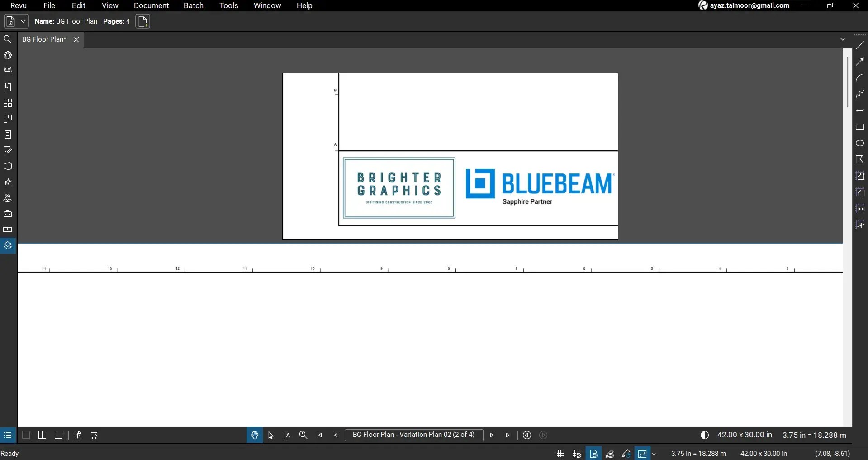Open the Layers panel in the sidebar
This screenshot has width=868, height=460.
tap(8, 245)
